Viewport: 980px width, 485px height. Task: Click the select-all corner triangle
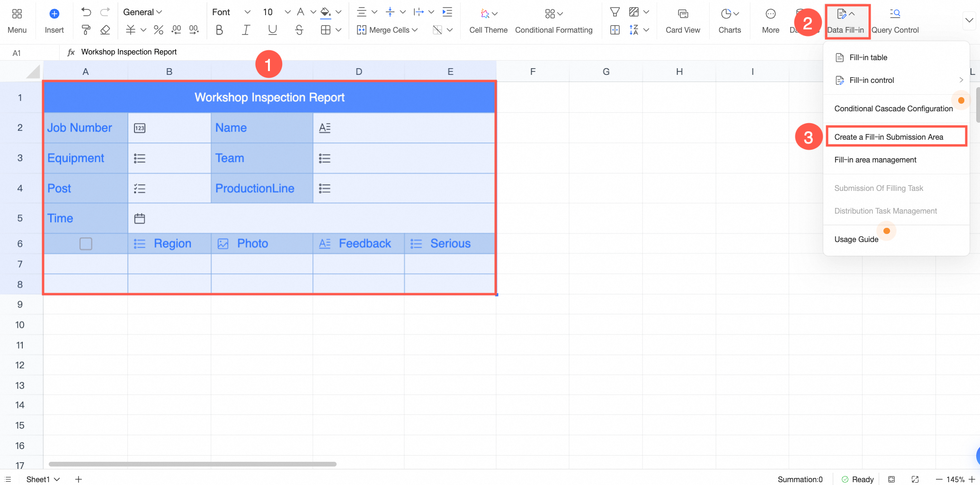click(33, 72)
